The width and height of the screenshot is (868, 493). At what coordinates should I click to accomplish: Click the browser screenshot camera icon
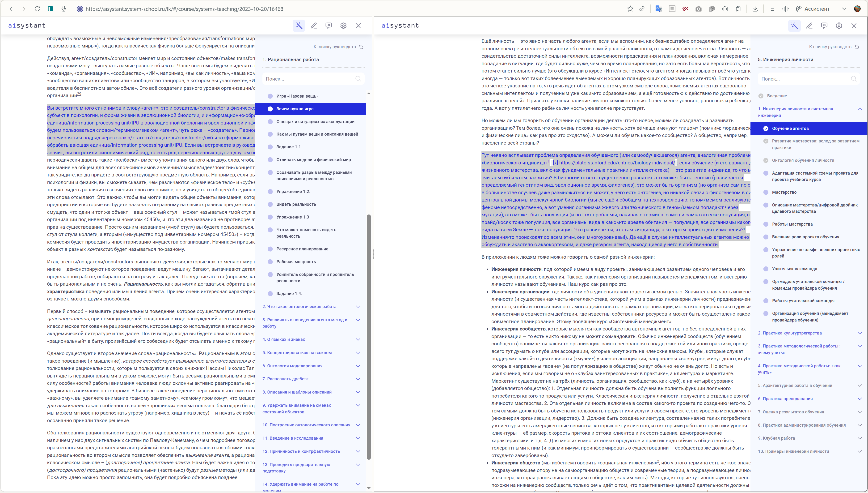pyautogui.click(x=698, y=9)
